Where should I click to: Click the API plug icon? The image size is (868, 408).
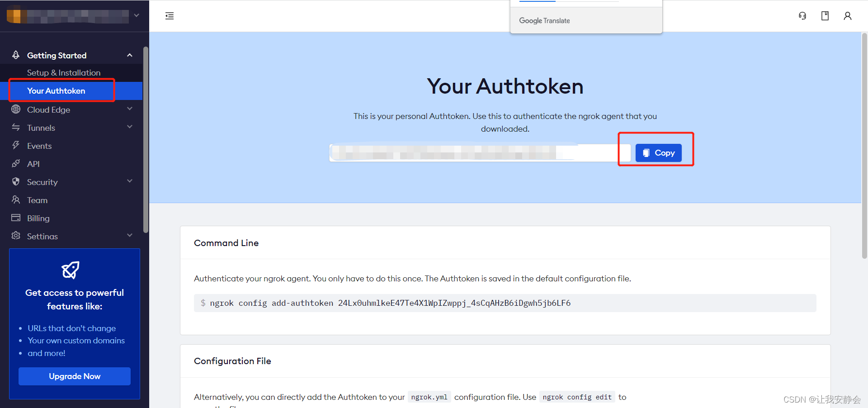tap(16, 163)
